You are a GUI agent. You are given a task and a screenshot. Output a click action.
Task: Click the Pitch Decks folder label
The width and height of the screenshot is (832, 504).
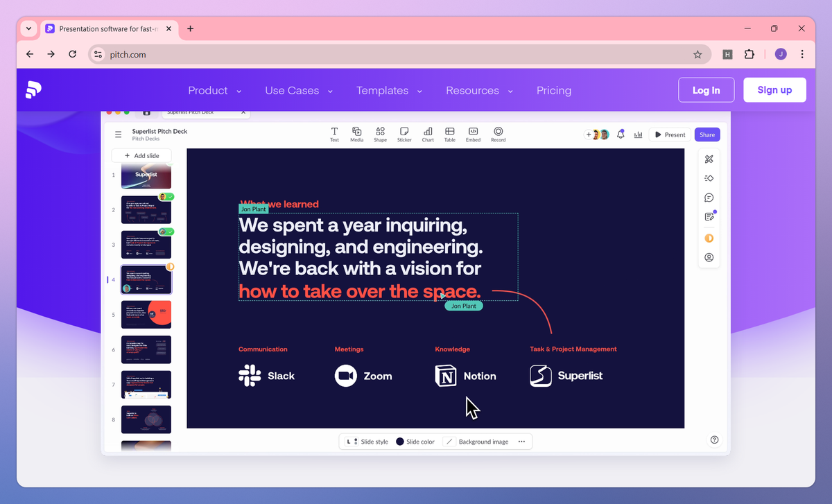146,139
